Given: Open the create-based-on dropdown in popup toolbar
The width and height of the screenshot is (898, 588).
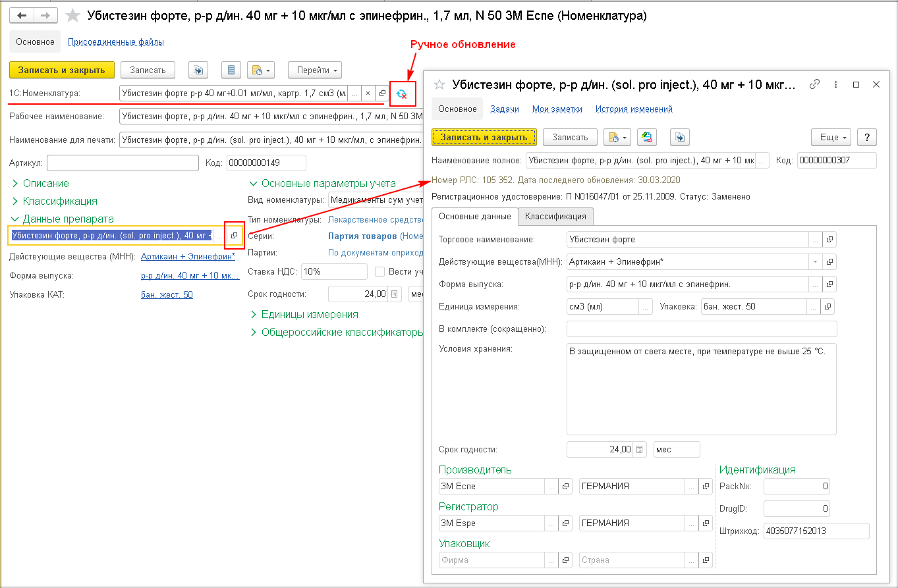Looking at the screenshot, I should point(617,137).
